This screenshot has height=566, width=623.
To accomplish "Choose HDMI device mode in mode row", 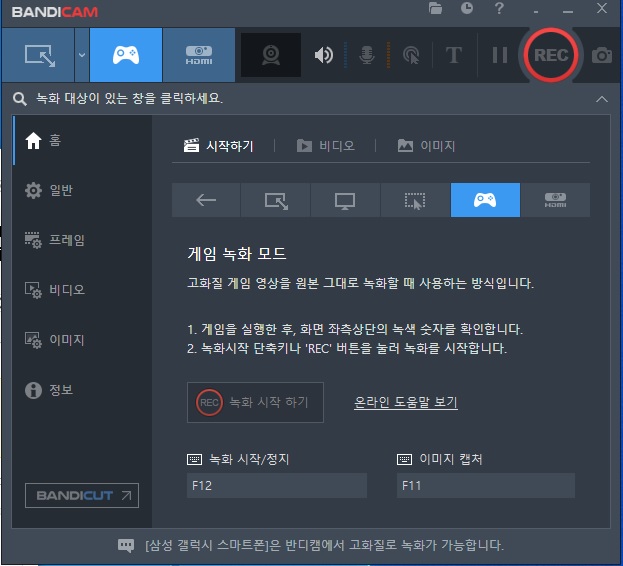I will (555, 200).
